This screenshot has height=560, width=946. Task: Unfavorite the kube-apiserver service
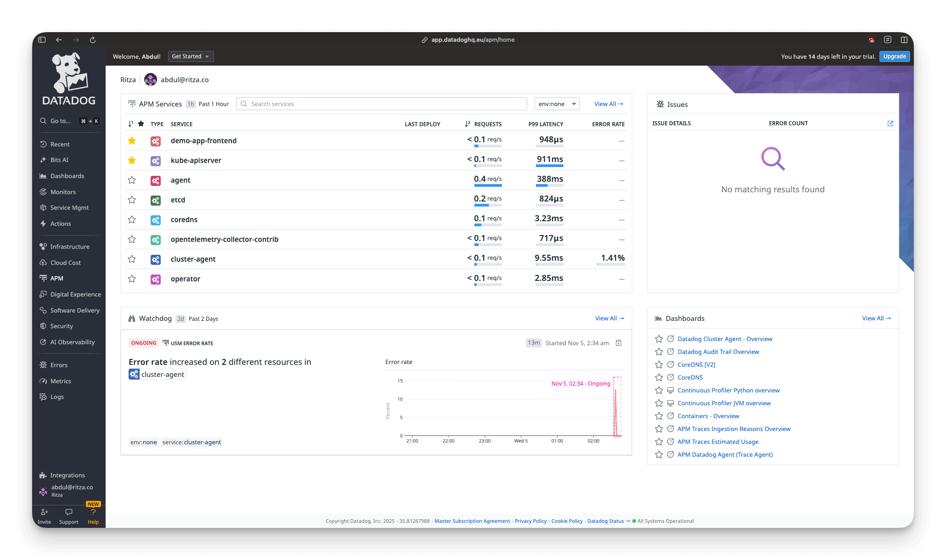point(132,160)
